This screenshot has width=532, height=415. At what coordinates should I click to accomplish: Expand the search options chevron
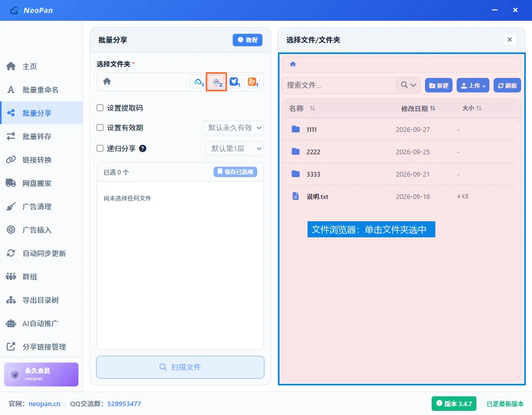pyautogui.click(x=413, y=85)
